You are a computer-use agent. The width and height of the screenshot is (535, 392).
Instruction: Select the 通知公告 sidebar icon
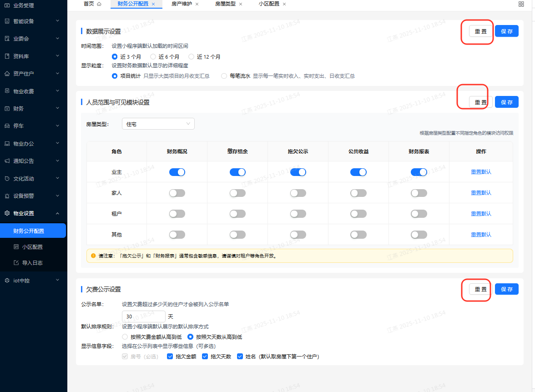tap(6, 161)
